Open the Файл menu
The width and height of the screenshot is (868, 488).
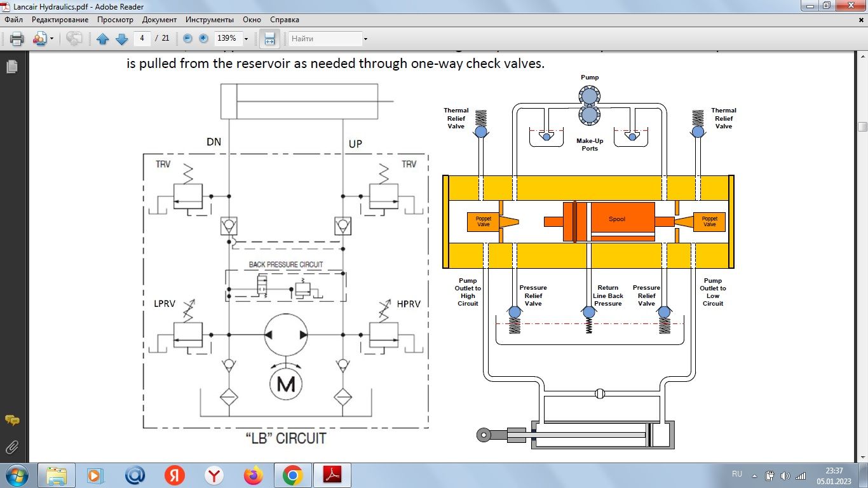pyautogui.click(x=13, y=20)
